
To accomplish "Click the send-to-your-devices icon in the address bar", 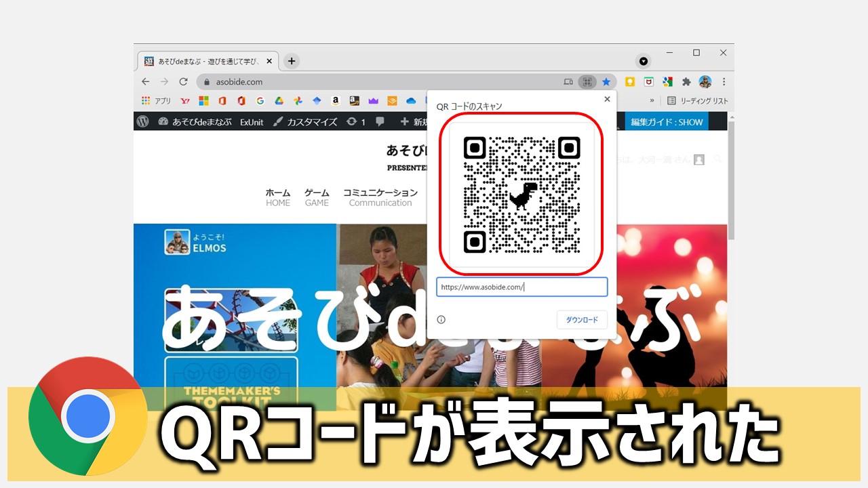I will (x=568, y=81).
